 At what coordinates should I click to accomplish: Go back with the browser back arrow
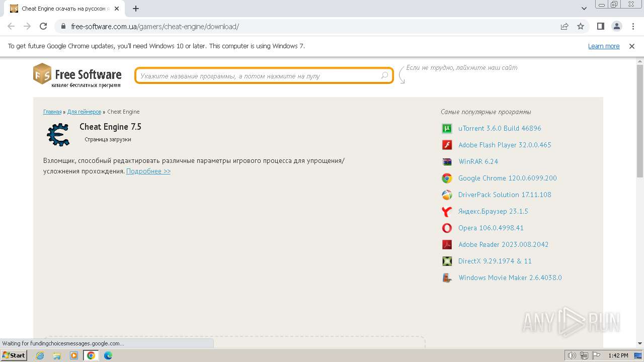11,26
